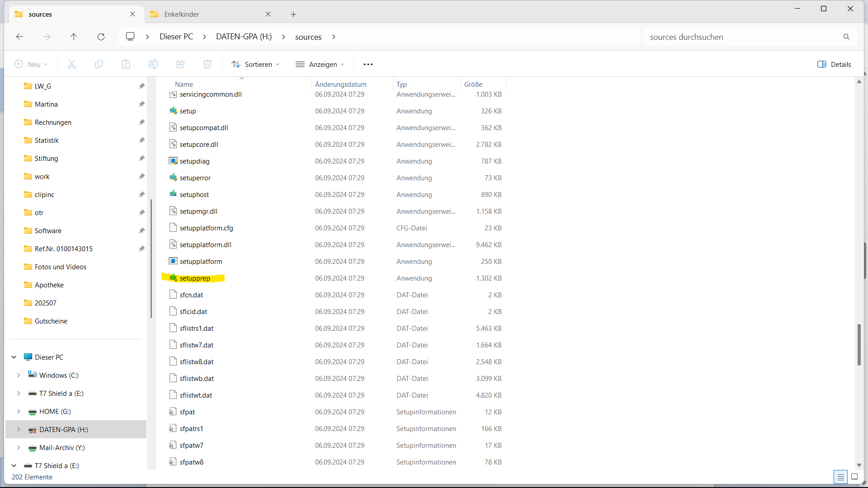Select the setupcore.dll file

point(199,144)
